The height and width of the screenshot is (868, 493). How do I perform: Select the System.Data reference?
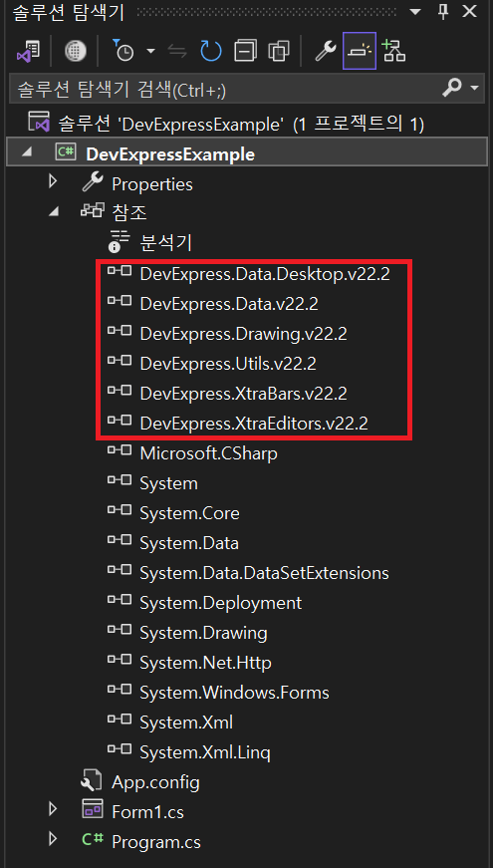(x=189, y=543)
